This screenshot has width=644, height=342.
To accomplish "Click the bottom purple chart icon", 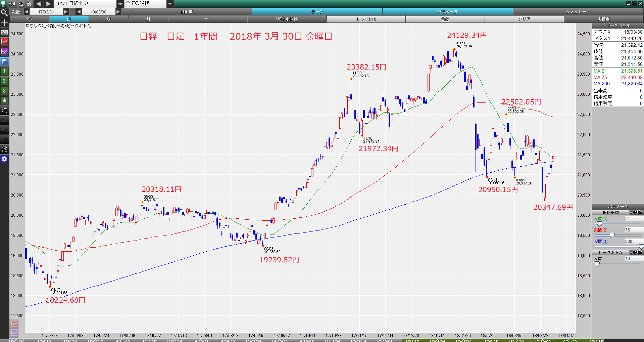I will (14, 333).
